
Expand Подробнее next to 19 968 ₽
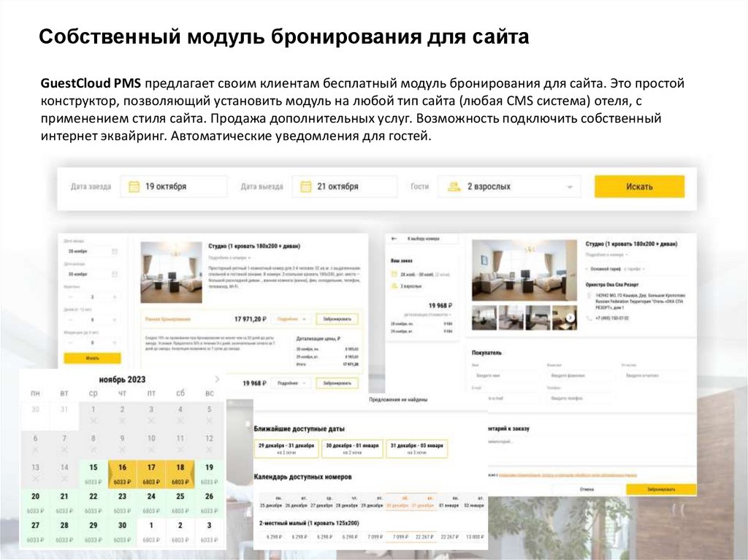pyautogui.click(x=291, y=383)
